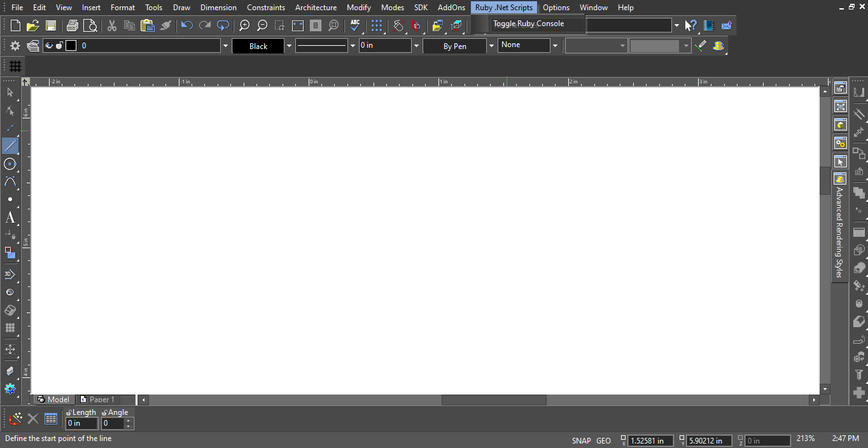868x448 pixels.
Task: Open the Black pen color dropdown
Action: pyautogui.click(x=289, y=46)
